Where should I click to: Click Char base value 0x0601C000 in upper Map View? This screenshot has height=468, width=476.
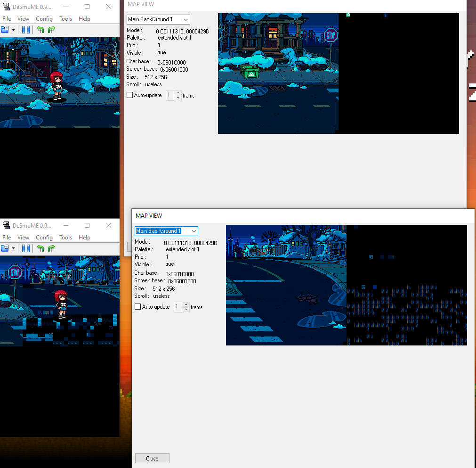(x=171, y=62)
